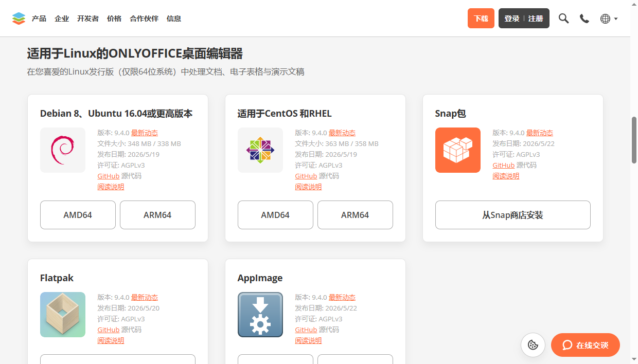Open 阅读说明 link in Debian card
The image size is (638, 364).
pyautogui.click(x=111, y=187)
